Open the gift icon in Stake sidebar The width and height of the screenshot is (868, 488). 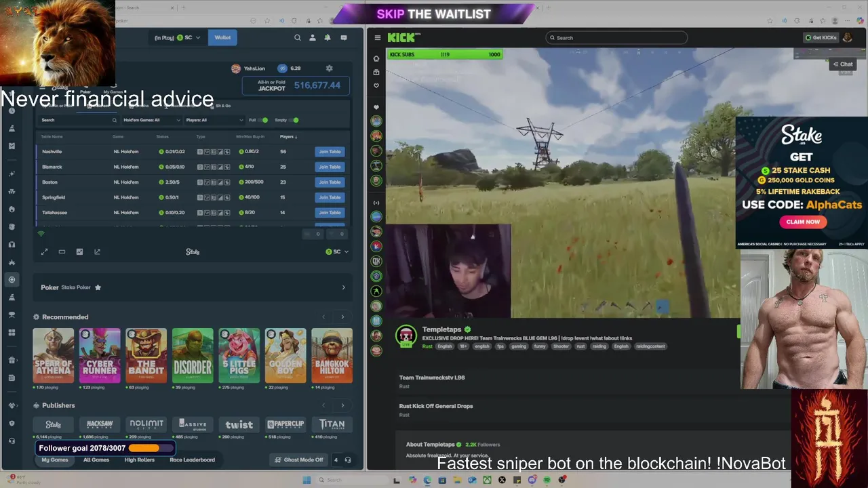12,361
